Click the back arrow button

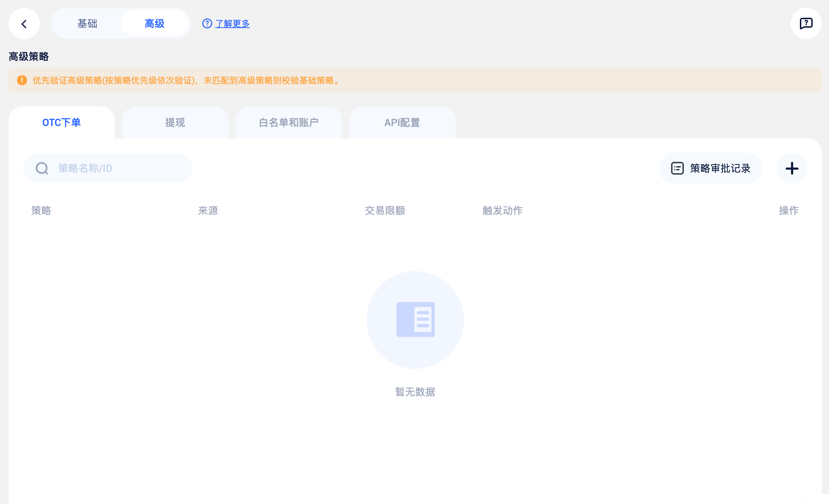(x=24, y=24)
